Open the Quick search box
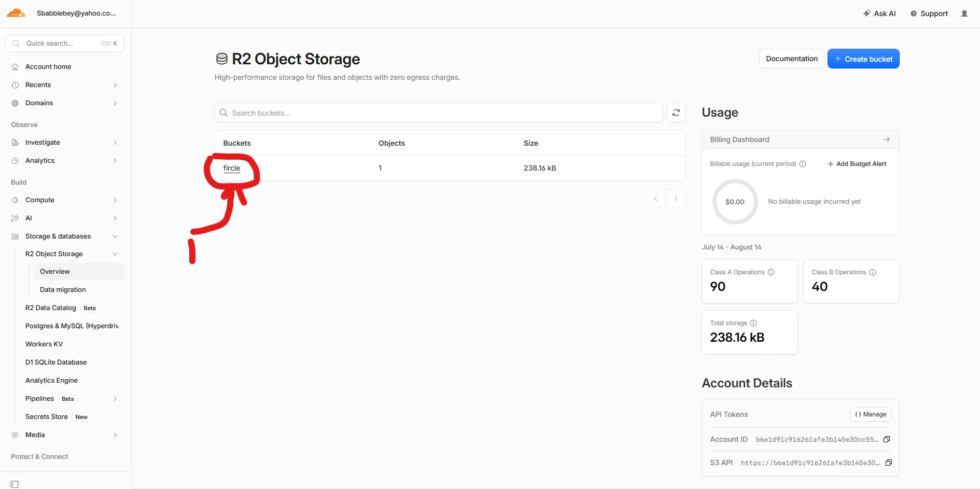The image size is (980, 489). [x=64, y=44]
